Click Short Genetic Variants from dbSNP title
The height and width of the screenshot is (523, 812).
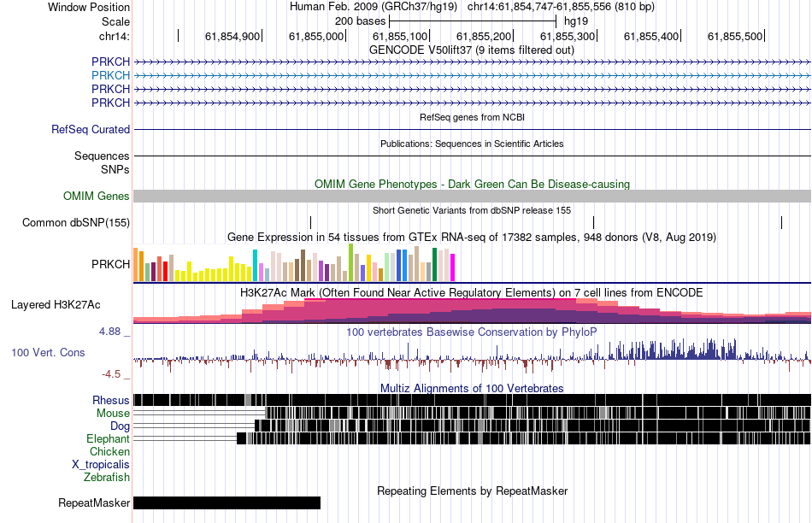[x=472, y=211]
